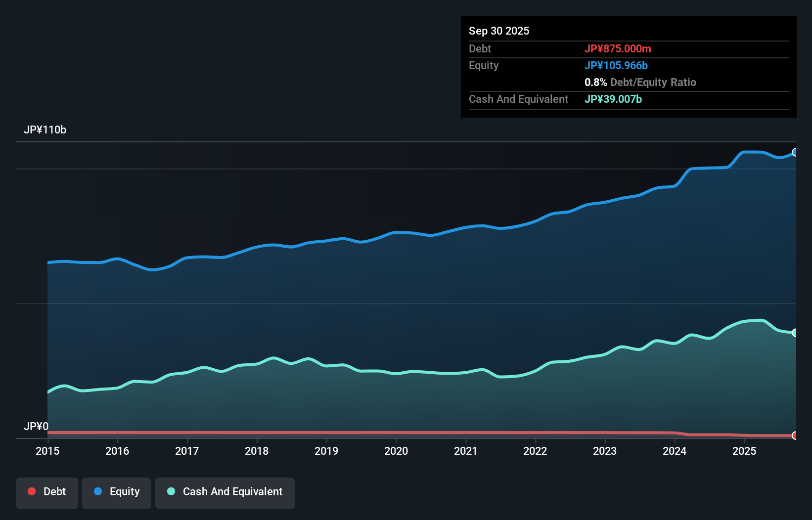Hide the Equity series via the legend

(x=116, y=493)
